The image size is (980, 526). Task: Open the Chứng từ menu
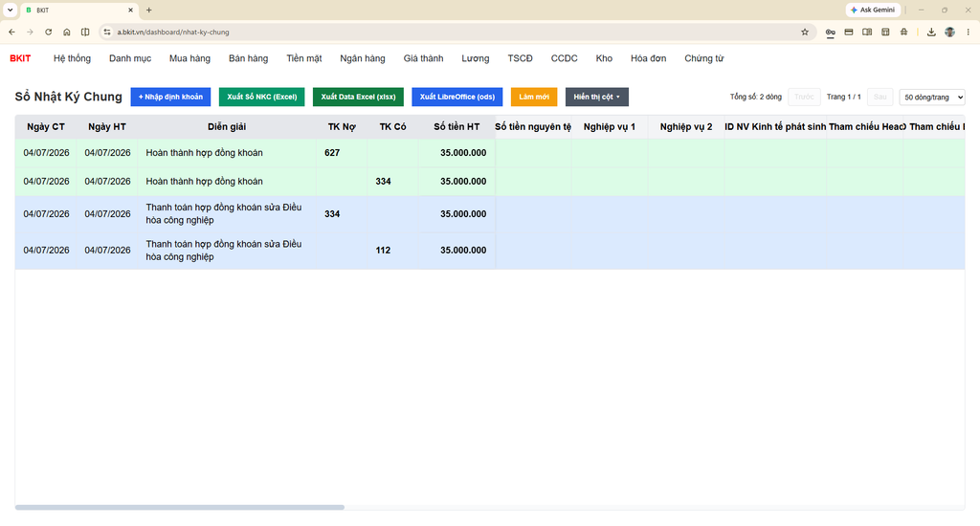tap(703, 58)
